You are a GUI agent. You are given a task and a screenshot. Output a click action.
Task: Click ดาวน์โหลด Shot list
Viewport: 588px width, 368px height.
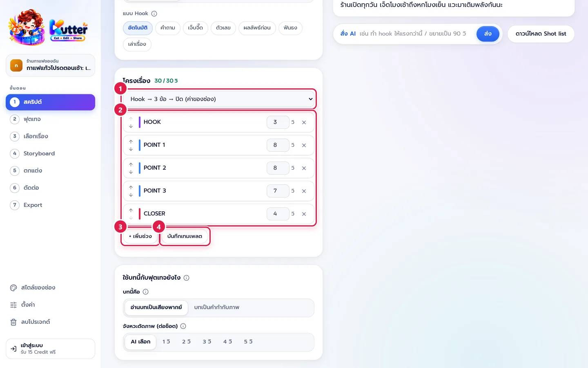(x=541, y=34)
